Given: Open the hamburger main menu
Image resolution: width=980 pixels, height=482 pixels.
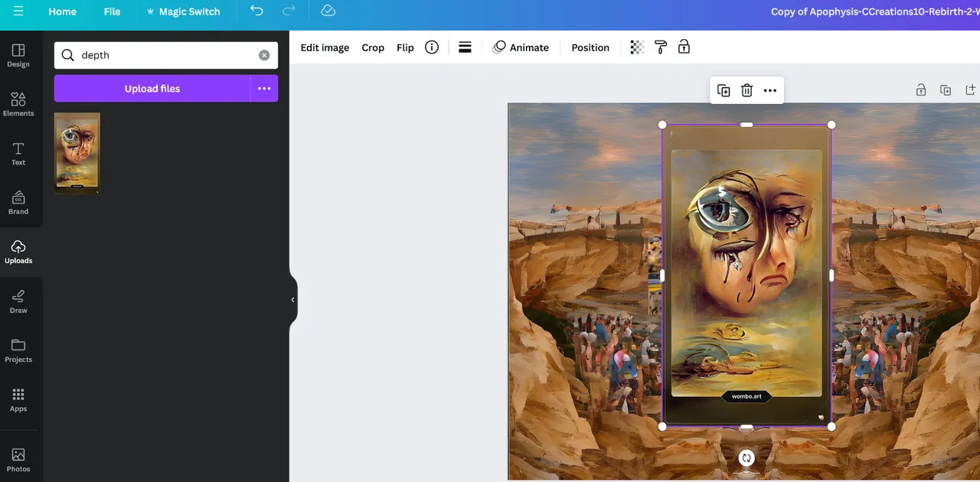Looking at the screenshot, I should [x=18, y=11].
